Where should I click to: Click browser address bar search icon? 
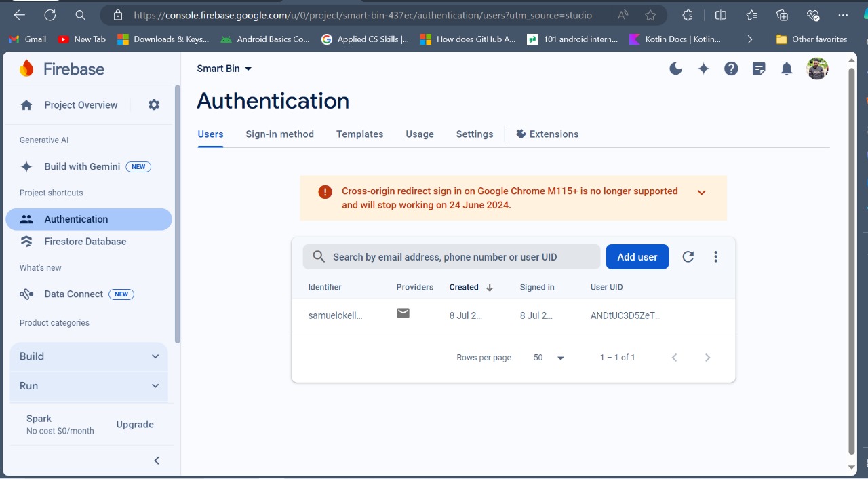point(80,15)
